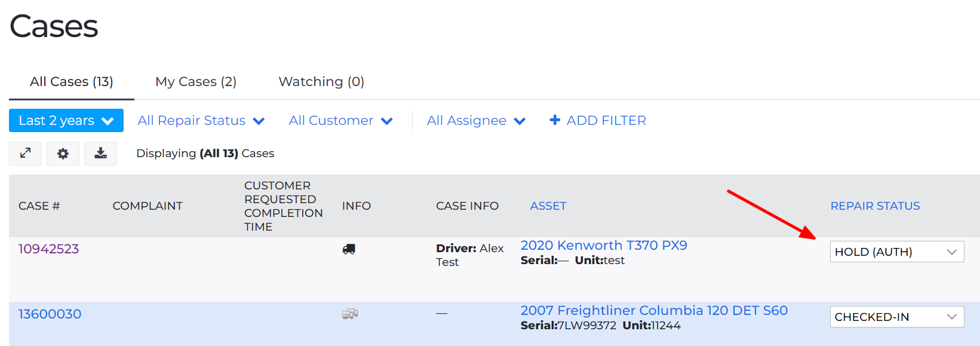This screenshot has height=346, width=980.
Task: Open the CHECKED-IN repair status dropdown
Action: click(897, 317)
